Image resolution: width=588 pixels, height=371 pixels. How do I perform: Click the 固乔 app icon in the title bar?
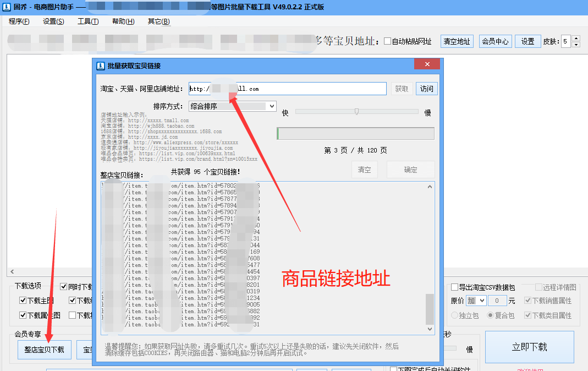click(6, 7)
